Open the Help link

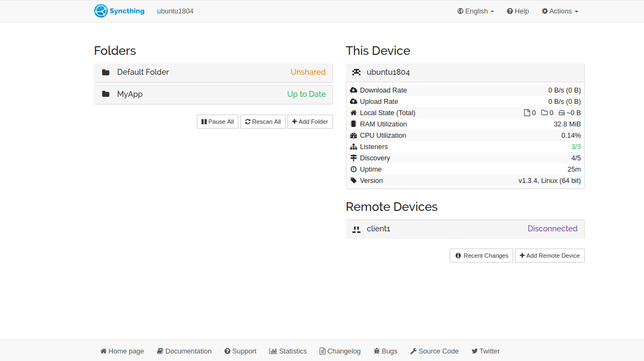click(518, 11)
